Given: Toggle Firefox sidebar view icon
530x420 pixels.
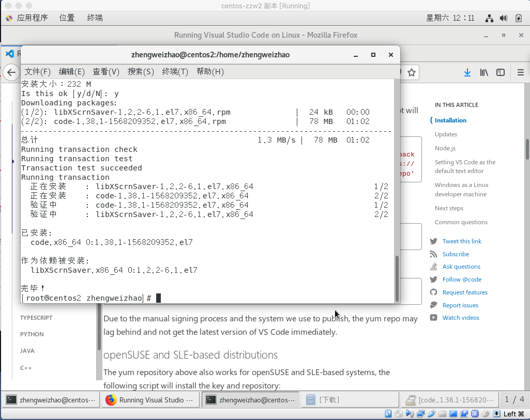Looking at the screenshot, I should tap(501, 72).
